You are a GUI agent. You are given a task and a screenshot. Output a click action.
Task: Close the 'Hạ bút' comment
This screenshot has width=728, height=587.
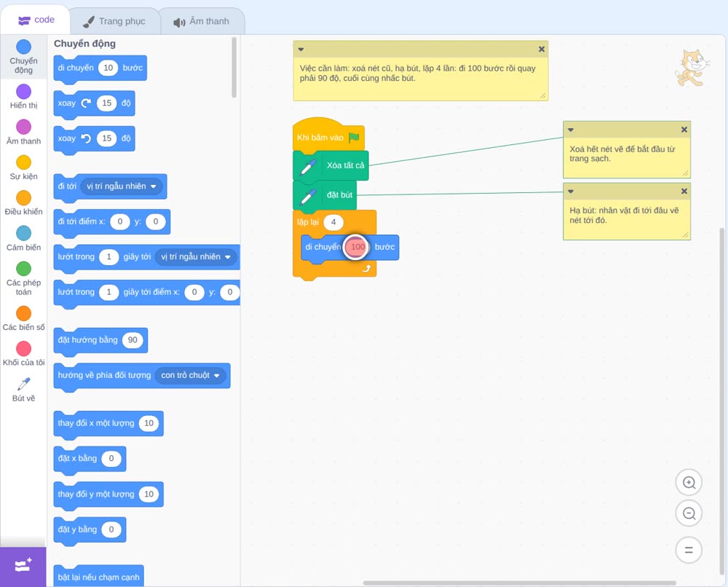684,192
